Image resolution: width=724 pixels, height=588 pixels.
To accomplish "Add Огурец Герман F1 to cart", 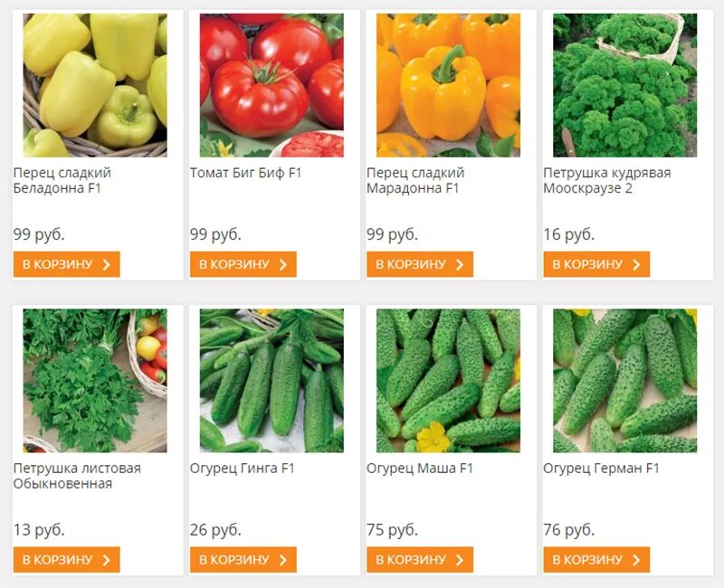I will coord(596,559).
